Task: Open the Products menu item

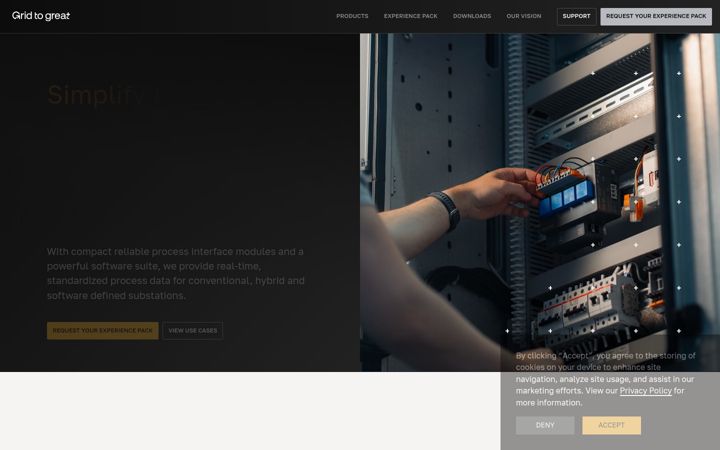Action: 352,16
